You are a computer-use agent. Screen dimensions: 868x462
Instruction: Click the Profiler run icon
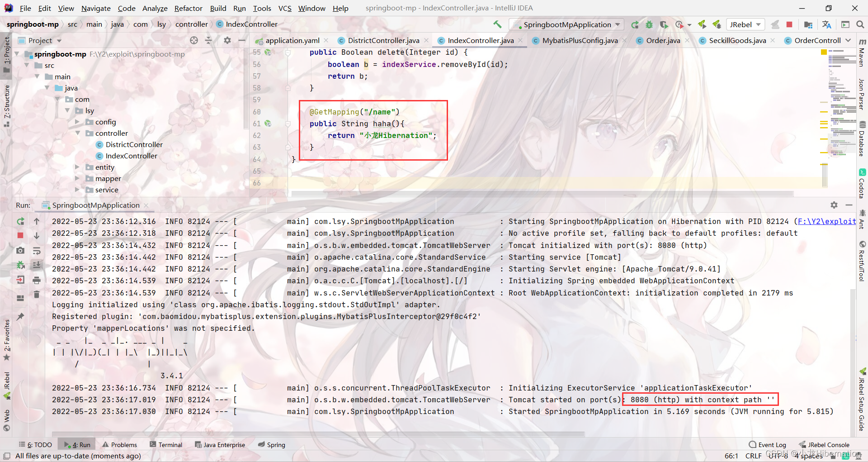(x=679, y=24)
